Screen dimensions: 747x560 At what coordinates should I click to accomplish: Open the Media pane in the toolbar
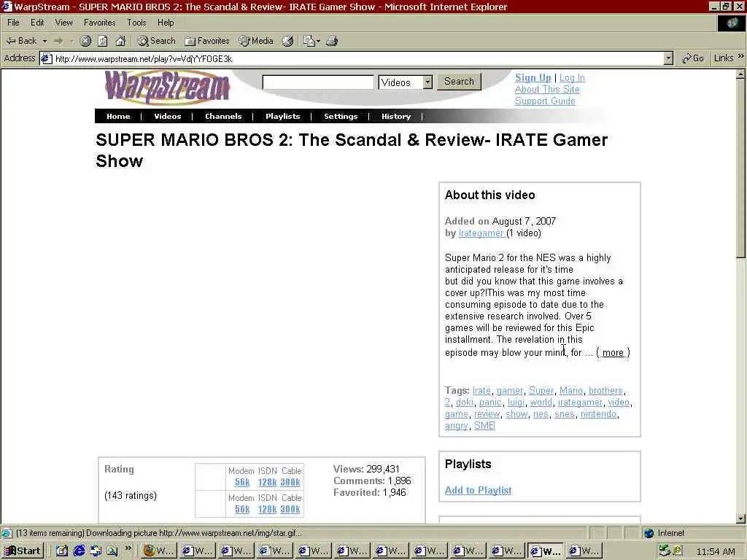click(256, 41)
